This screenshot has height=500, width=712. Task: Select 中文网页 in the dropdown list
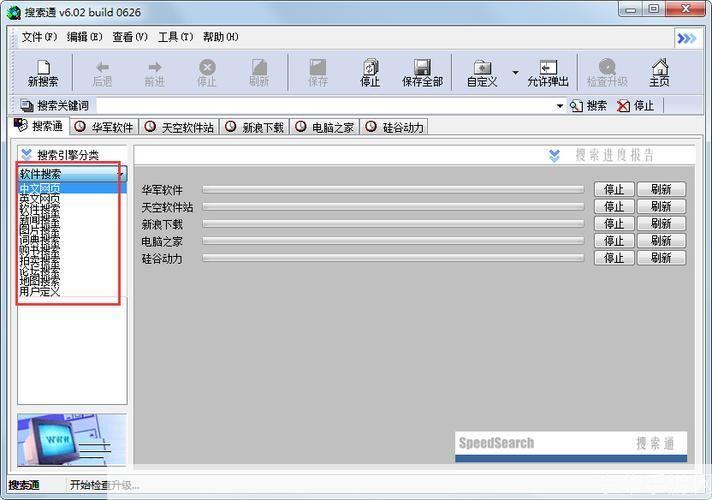tap(72, 188)
